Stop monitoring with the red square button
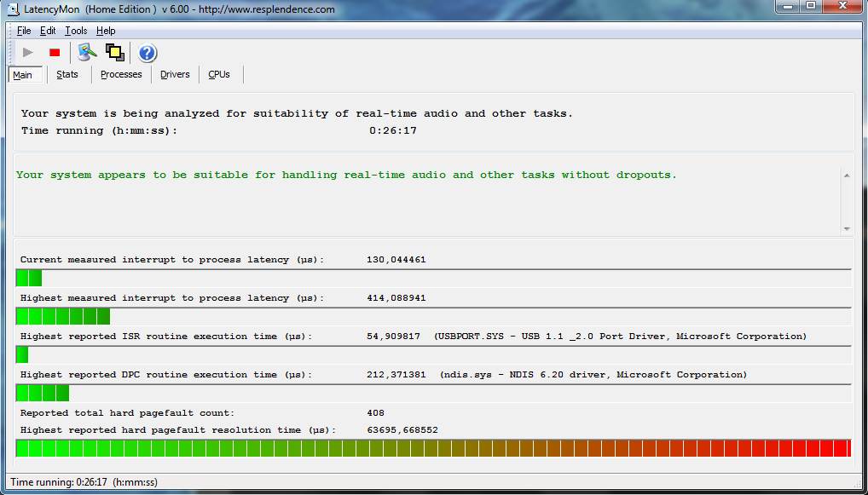The image size is (868, 495). coord(55,53)
